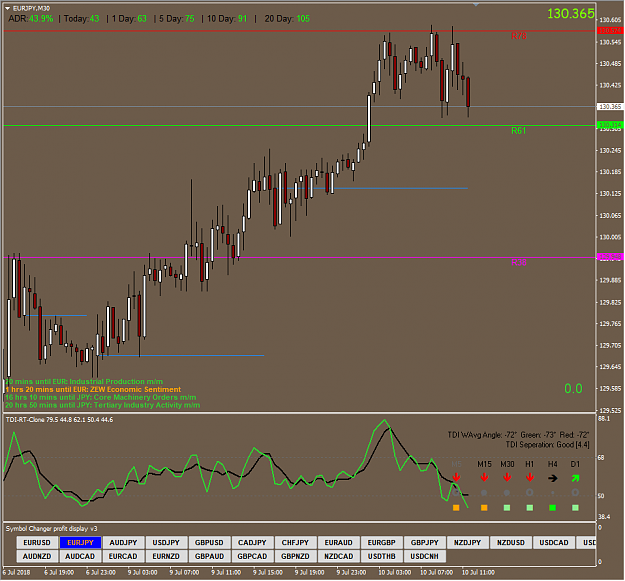Select the USDTHB button
Image resolution: width=625 pixels, height=581 pixels.
point(381,556)
